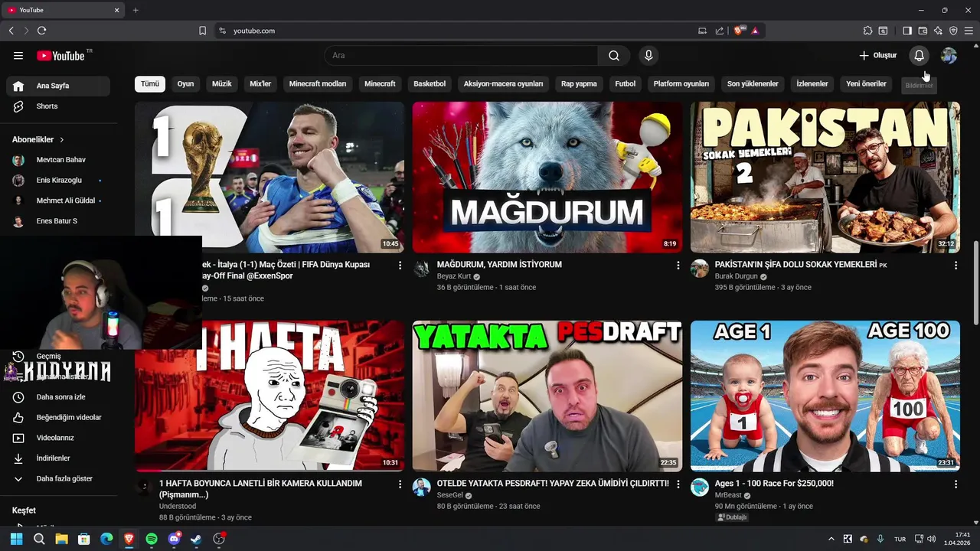The height and width of the screenshot is (551, 980).
Task: Open the notifications bell
Action: coord(919,56)
